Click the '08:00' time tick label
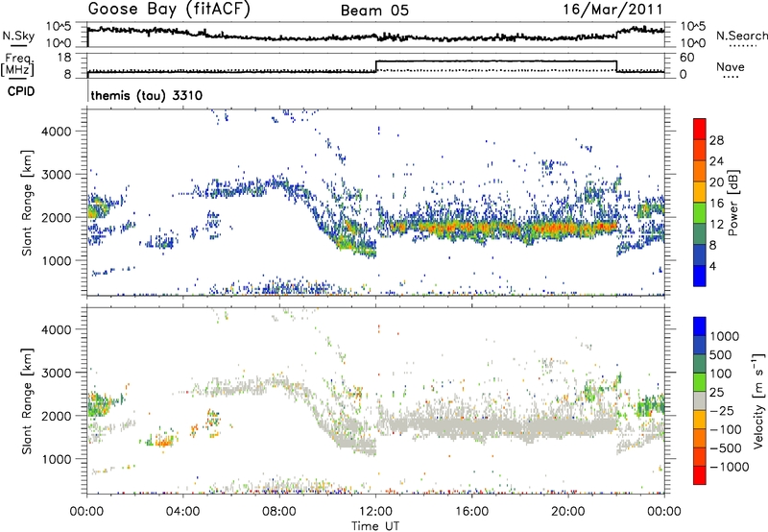768x532 pixels. coord(279,512)
